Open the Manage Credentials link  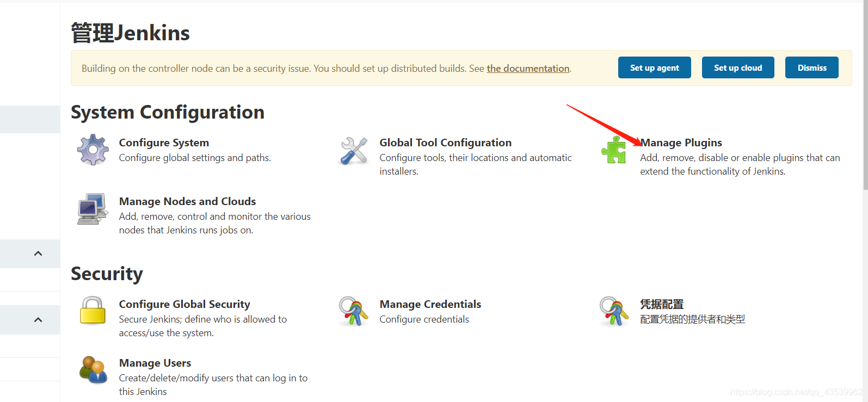coord(430,304)
